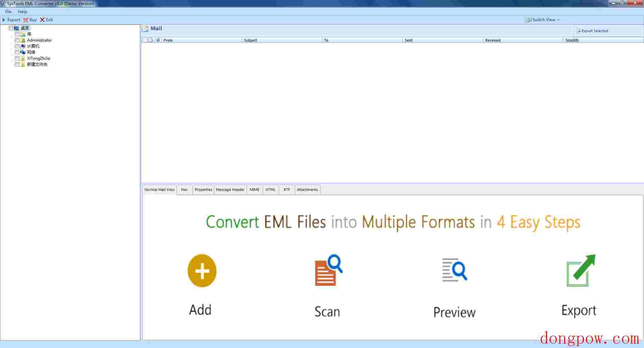Viewport: 644px width, 348px height.
Task: Select the RTF tab
Action: click(x=286, y=190)
